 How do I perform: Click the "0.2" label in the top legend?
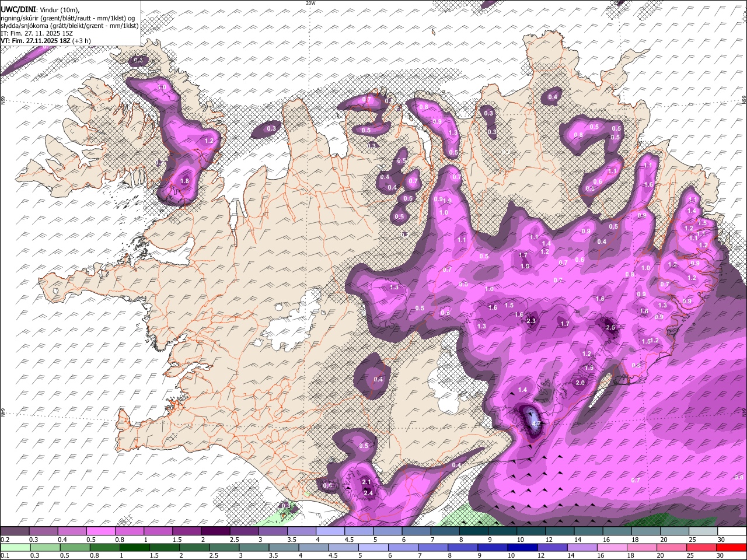[x=5, y=540]
